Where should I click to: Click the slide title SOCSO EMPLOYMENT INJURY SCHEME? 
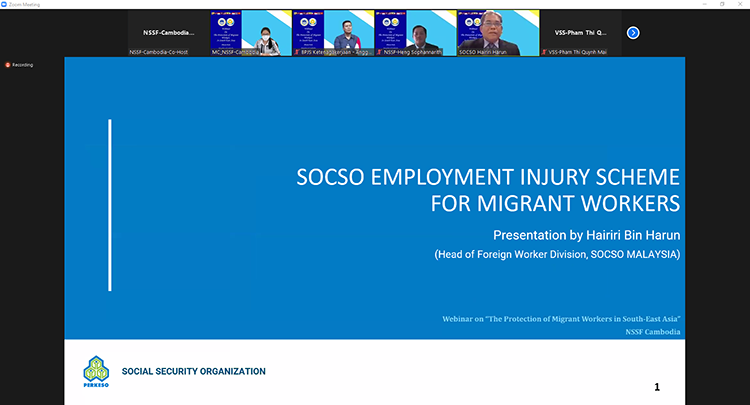488,177
